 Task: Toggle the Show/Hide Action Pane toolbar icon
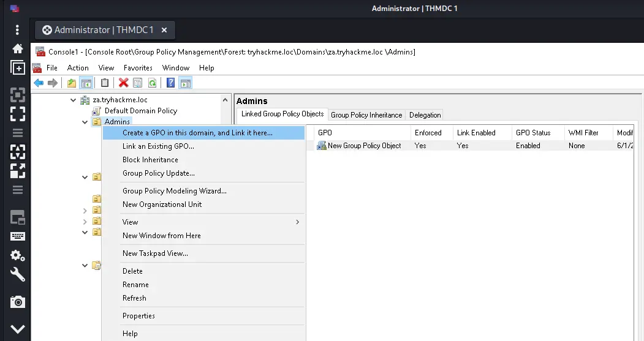[186, 83]
